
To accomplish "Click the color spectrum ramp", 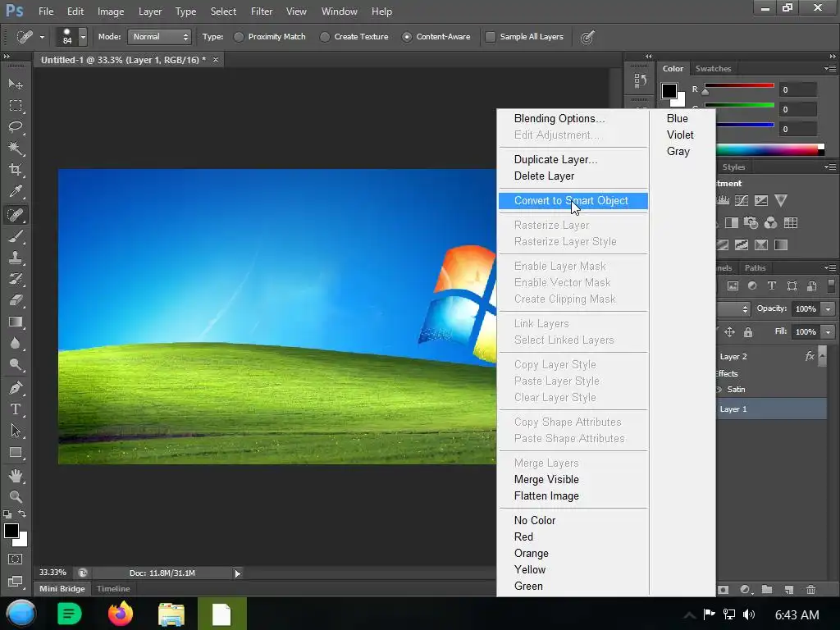I will pyautogui.click(x=770, y=149).
